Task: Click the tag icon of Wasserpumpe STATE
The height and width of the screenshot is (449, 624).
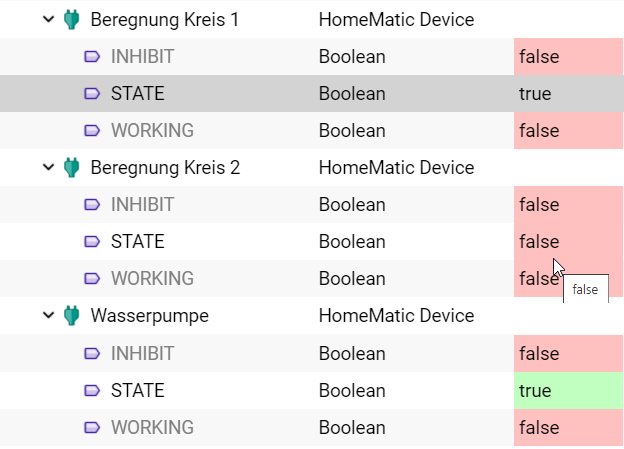Action: pyautogui.click(x=92, y=391)
